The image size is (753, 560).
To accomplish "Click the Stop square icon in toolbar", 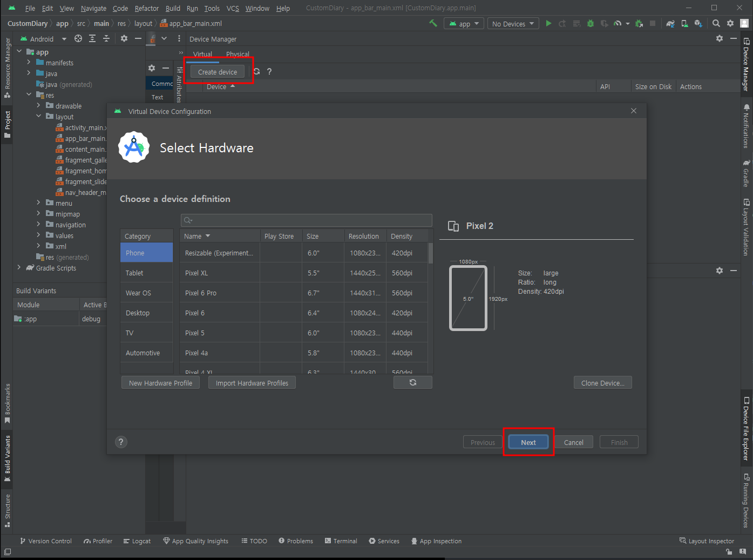I will pos(653,23).
